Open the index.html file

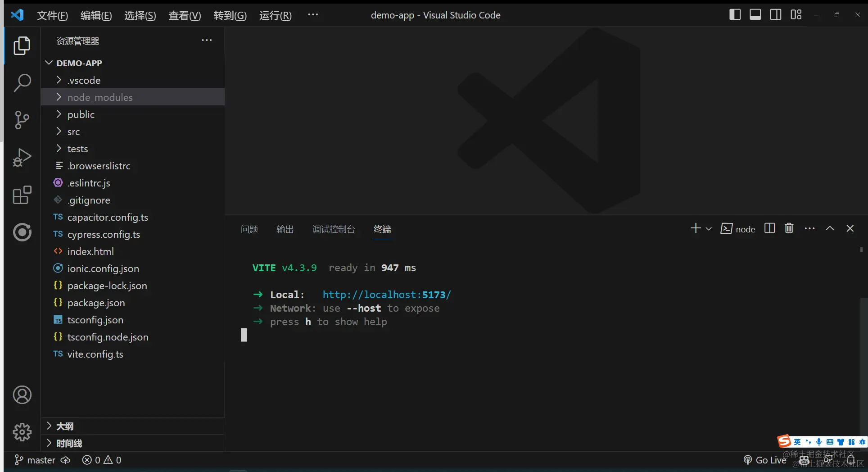(x=133, y=251)
